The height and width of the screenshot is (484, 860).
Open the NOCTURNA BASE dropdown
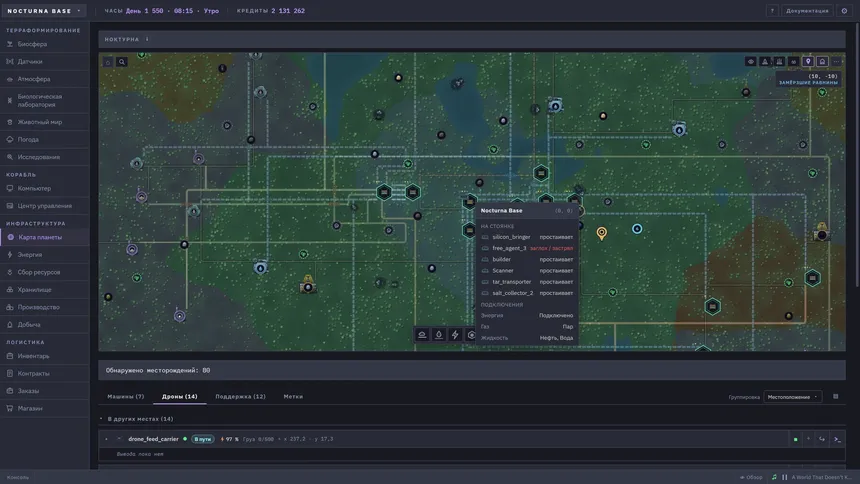point(44,10)
